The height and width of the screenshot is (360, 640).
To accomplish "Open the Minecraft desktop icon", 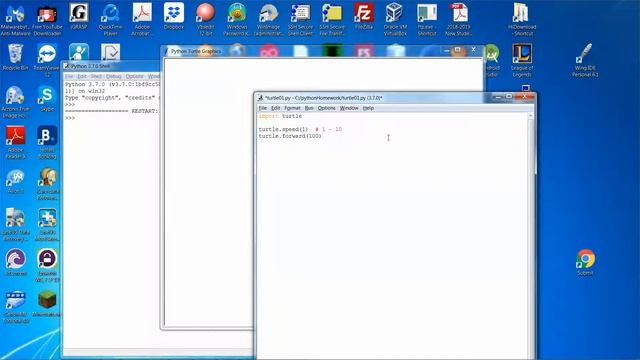I will [47, 303].
